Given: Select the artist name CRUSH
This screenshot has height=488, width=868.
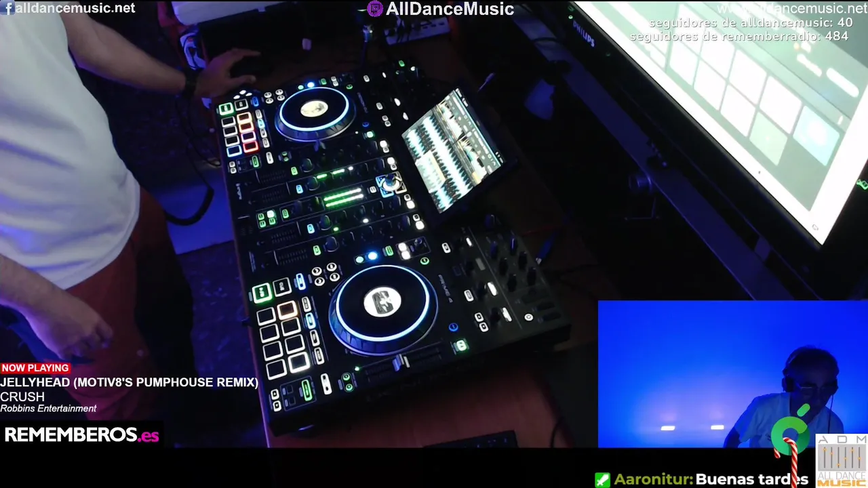Looking at the screenshot, I should pos(22,396).
